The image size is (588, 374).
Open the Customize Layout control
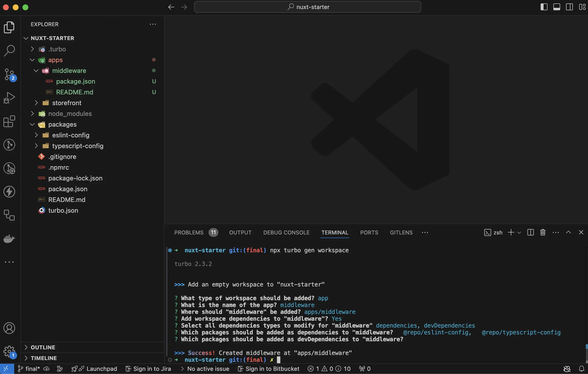(x=582, y=7)
